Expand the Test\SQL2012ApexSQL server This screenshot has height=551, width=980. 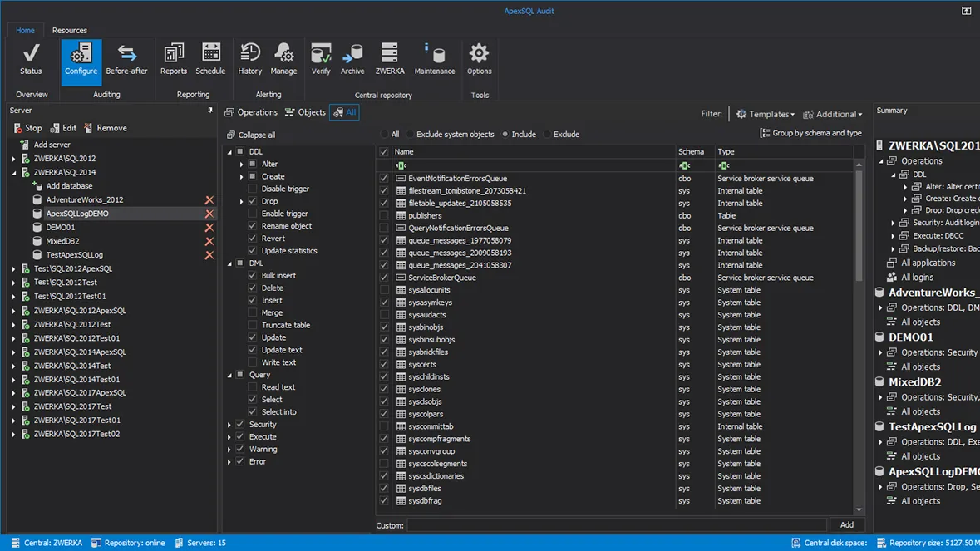point(14,268)
